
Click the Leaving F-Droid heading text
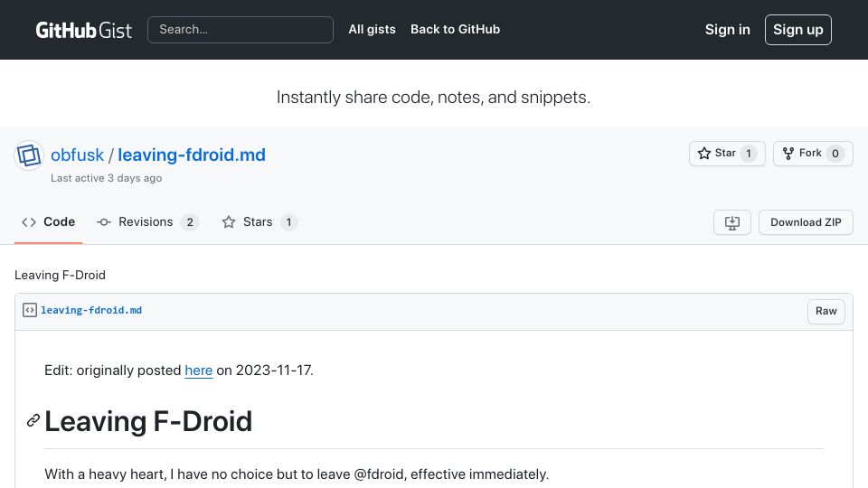click(x=148, y=422)
